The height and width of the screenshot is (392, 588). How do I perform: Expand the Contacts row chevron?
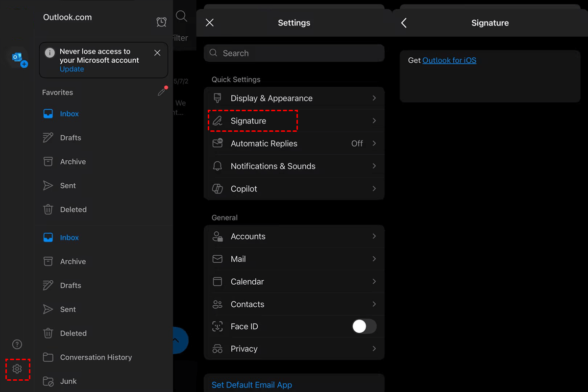[374, 304]
